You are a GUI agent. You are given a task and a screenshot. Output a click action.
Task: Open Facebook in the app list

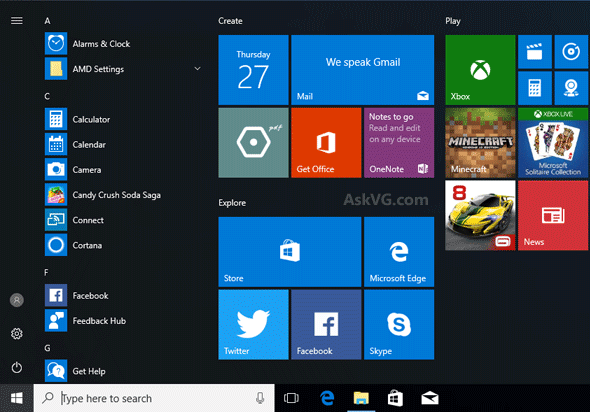(122, 296)
